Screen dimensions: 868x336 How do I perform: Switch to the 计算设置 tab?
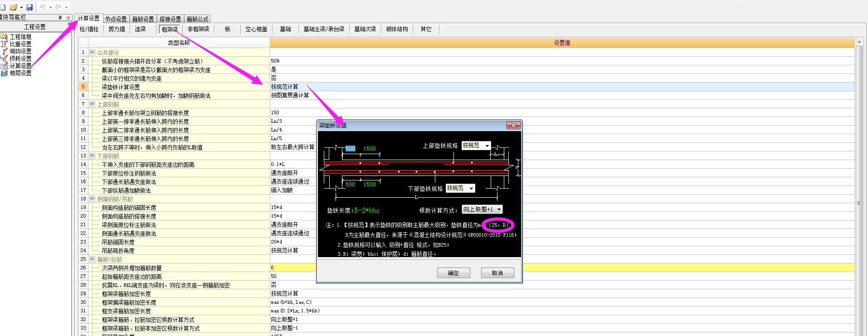[x=88, y=18]
